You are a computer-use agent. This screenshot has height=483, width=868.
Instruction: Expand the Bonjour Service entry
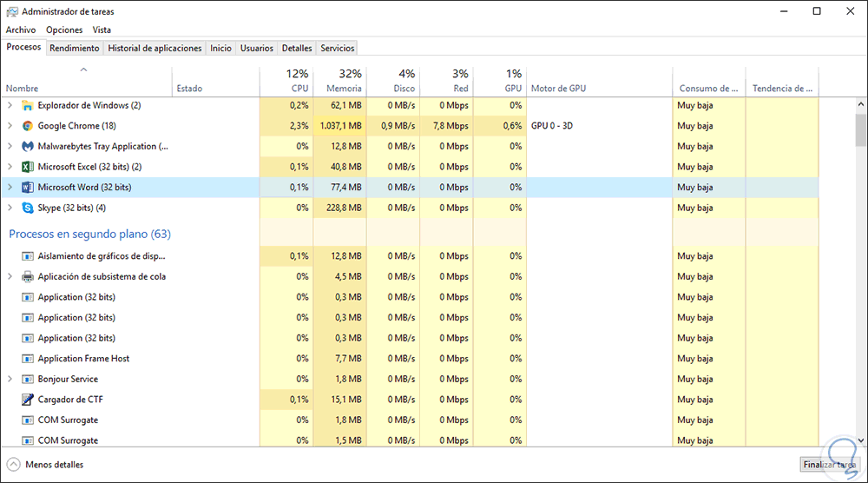pyautogui.click(x=10, y=380)
